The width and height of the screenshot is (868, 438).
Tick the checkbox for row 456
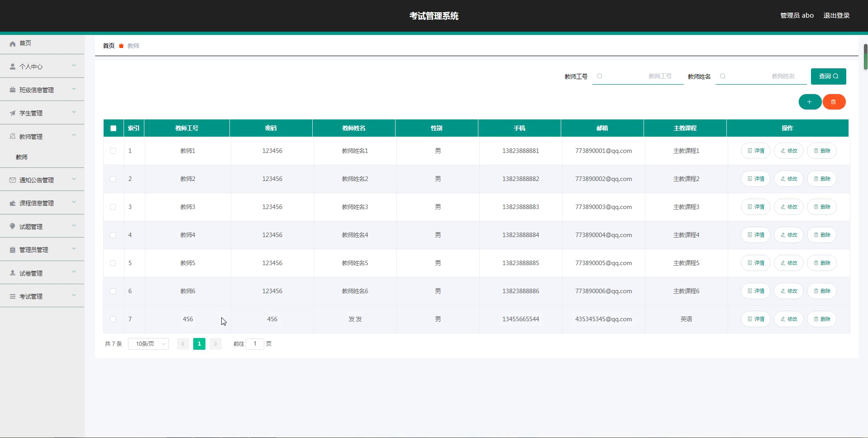point(113,319)
